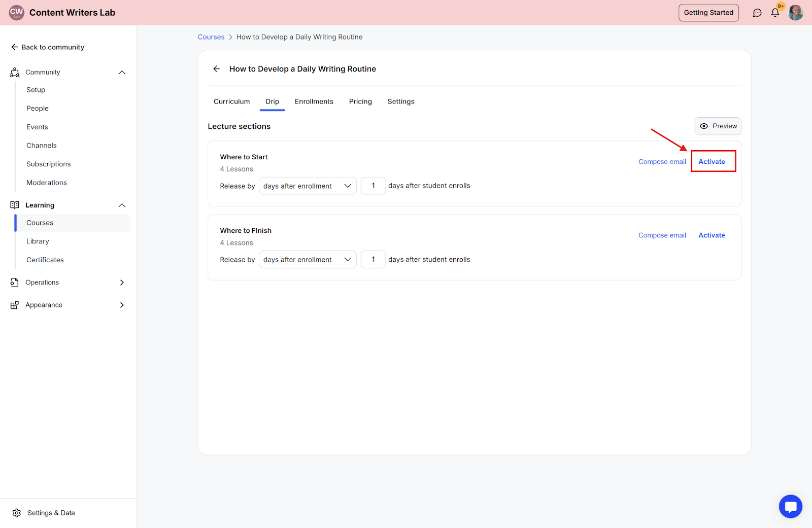Screen dimensions: 812x528
Task: Preview the course with eye button
Action: pos(718,126)
